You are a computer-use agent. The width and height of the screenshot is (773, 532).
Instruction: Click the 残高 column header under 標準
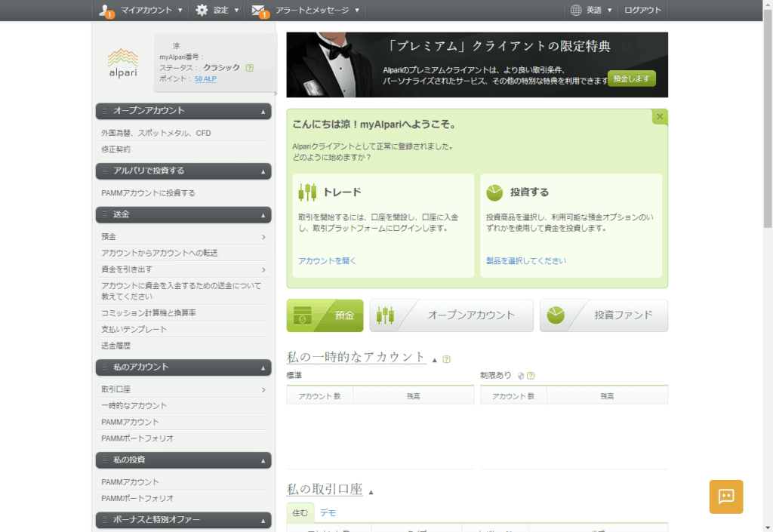coord(413,396)
